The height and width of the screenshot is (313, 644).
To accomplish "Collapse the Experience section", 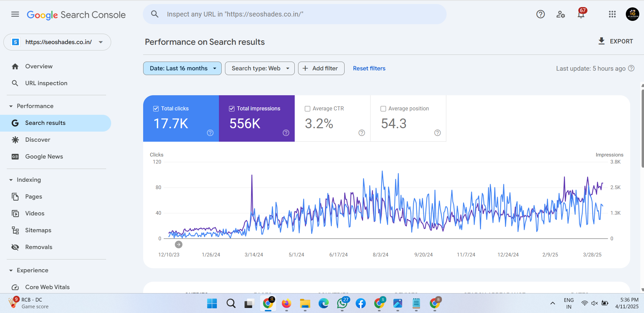I will [11, 270].
